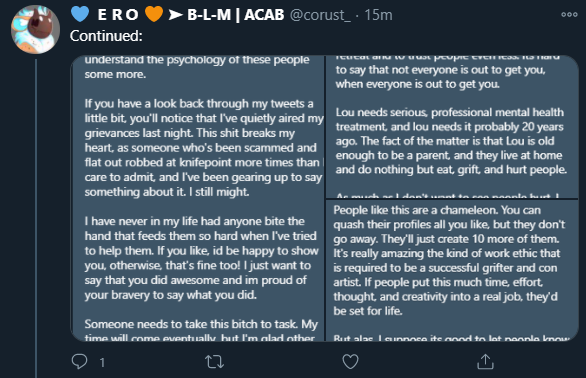Retweet this post using the retweet icon
Viewport: 586px width, 378px height.
[215, 362]
